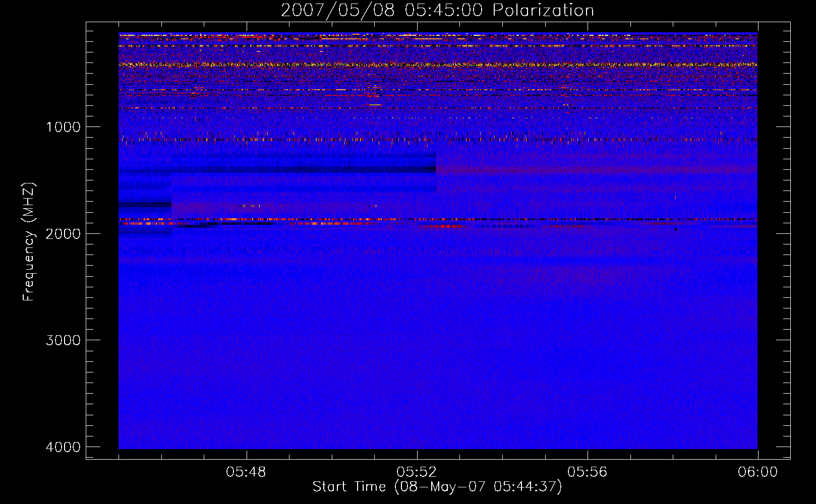Image resolution: width=816 pixels, height=504 pixels.
Task: Click the 2000 frequency tick label
Action: coord(63,233)
